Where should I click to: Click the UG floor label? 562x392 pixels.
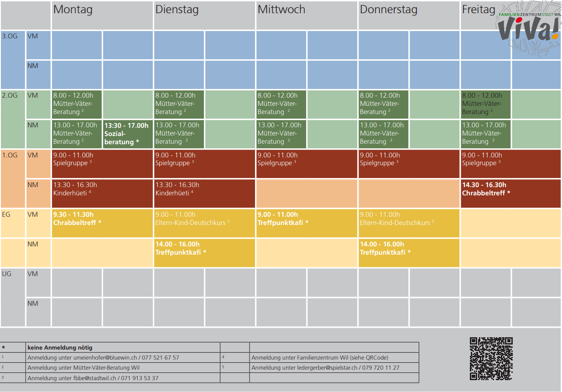click(7, 274)
